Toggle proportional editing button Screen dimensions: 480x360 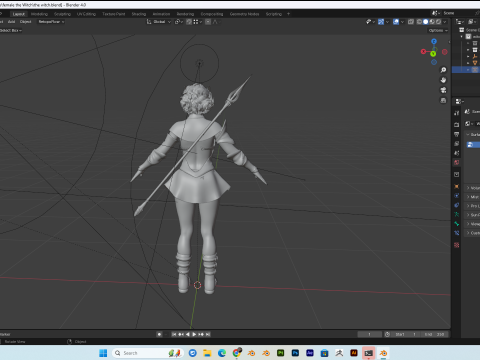(208, 22)
